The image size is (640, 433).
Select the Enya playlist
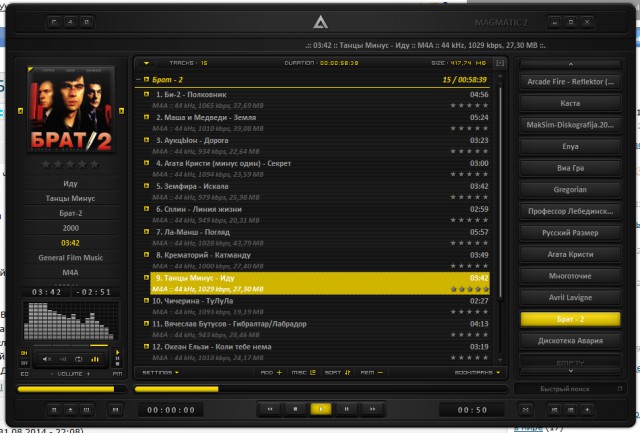tap(570, 147)
